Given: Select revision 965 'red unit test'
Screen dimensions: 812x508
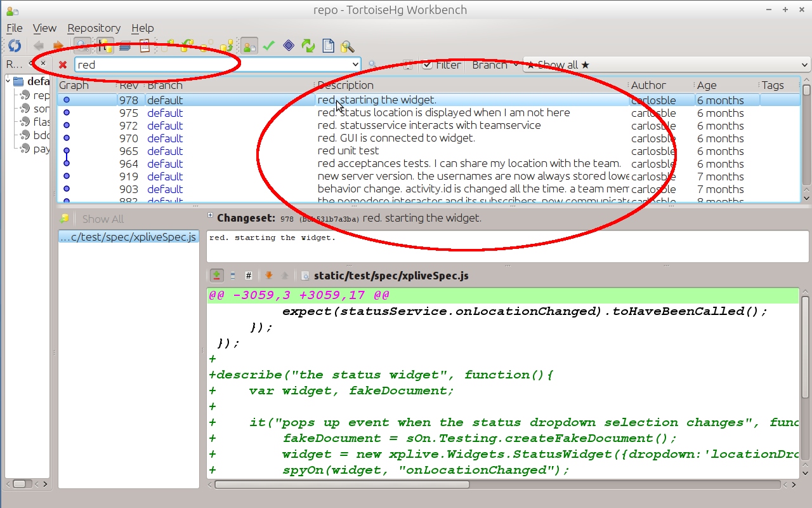Looking at the screenshot, I should (429, 151).
